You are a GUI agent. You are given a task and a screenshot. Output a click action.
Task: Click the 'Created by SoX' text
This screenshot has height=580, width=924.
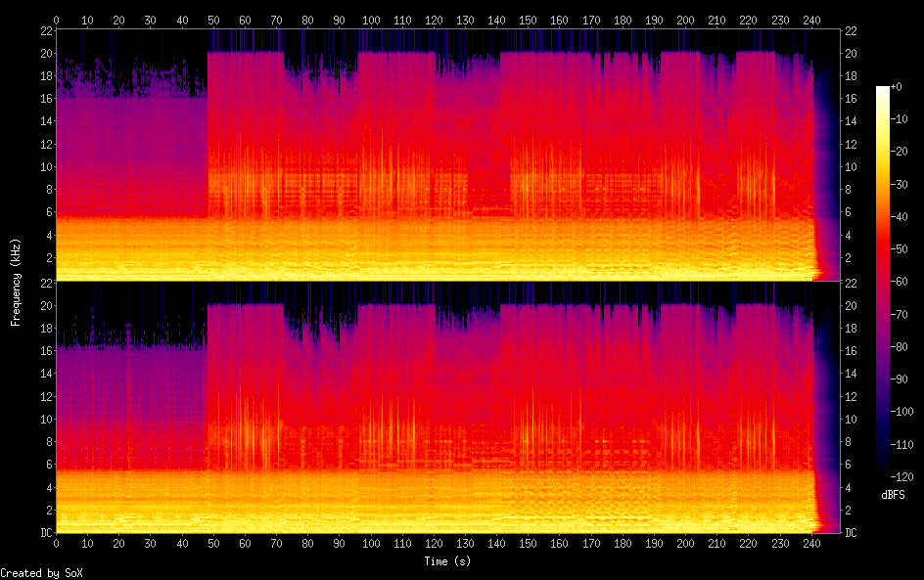tap(40, 573)
